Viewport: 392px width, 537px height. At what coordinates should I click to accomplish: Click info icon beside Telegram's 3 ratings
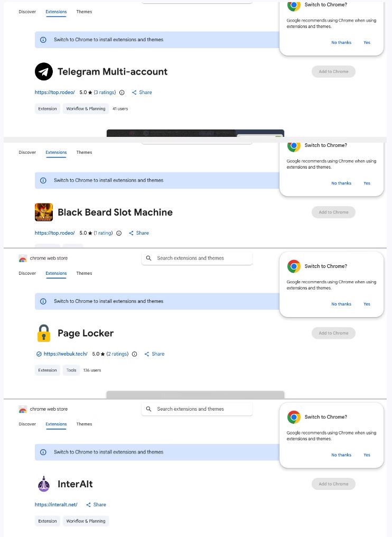click(x=122, y=92)
